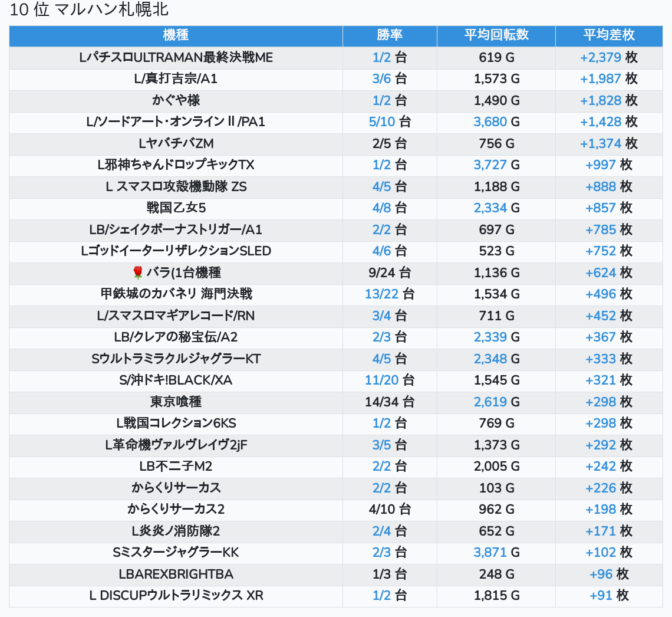Click the 2/5 台 win rate cell
This screenshot has height=617, width=672.
tap(390, 143)
